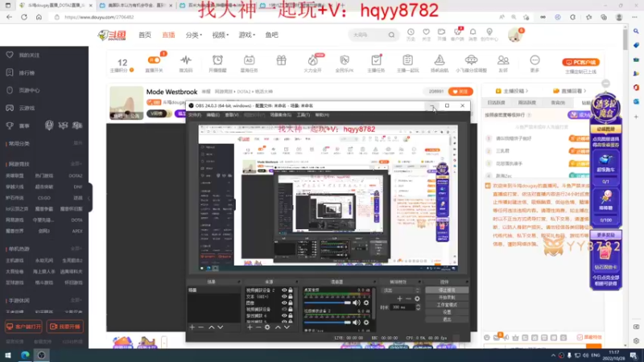Viewport: 644px width, 362px height.
Task: Open 更多 ellipsis icon
Action: [535, 60]
